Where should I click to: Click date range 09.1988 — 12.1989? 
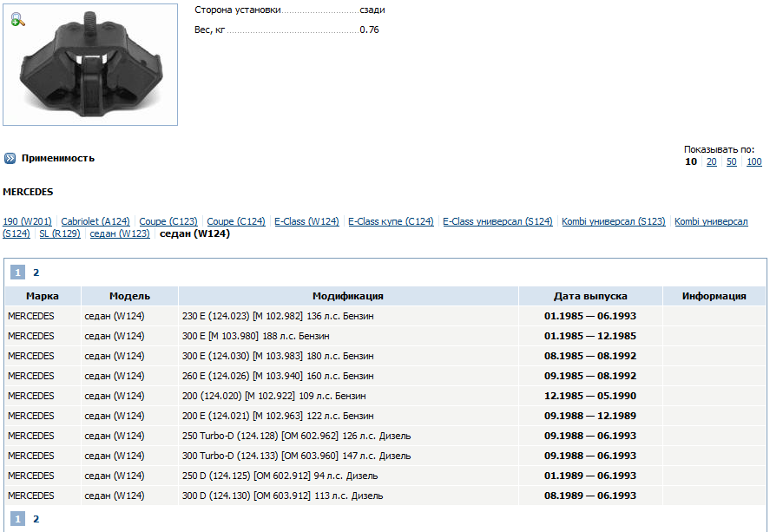tap(590, 416)
